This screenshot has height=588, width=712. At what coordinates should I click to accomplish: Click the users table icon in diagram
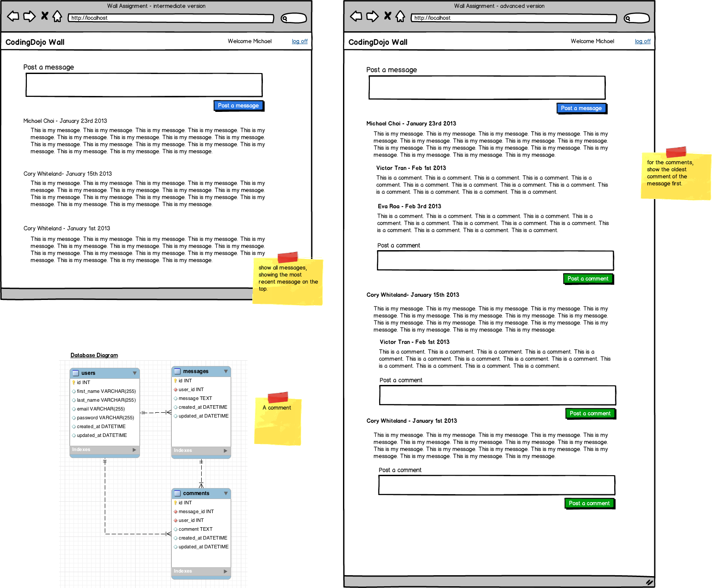[75, 373]
